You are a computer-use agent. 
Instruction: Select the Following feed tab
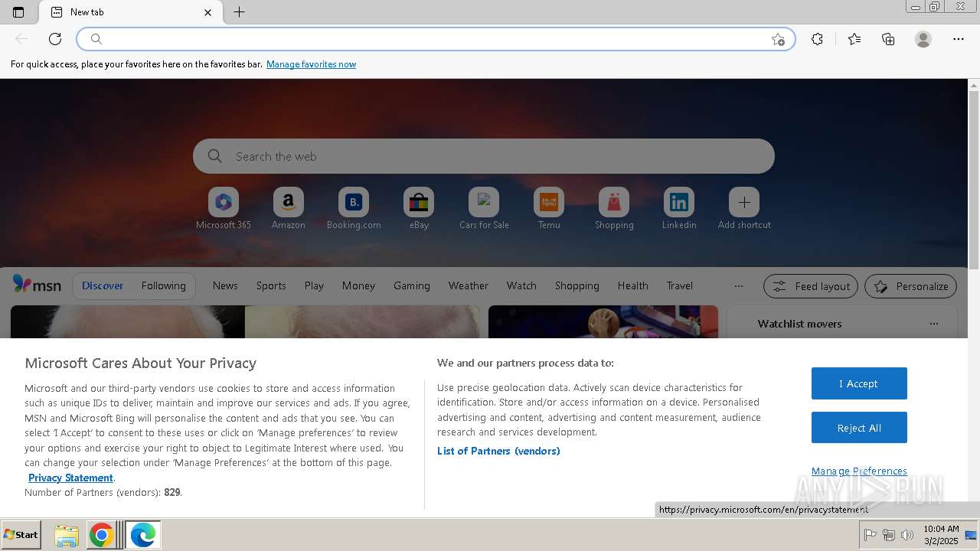pyautogui.click(x=163, y=285)
